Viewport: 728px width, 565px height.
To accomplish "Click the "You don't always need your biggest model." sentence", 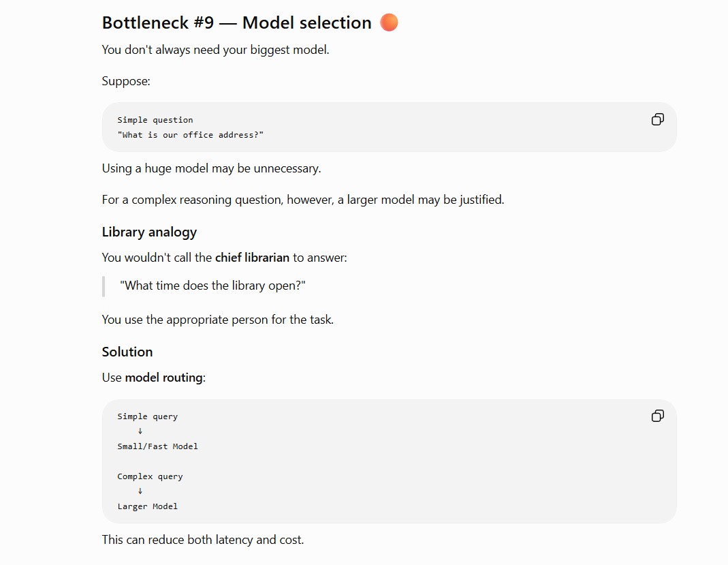I will (x=215, y=50).
